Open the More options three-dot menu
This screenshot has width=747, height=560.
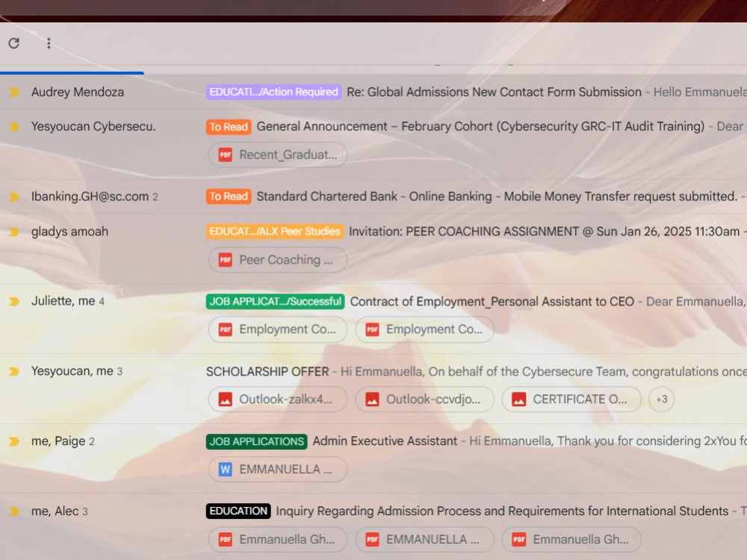[x=49, y=43]
